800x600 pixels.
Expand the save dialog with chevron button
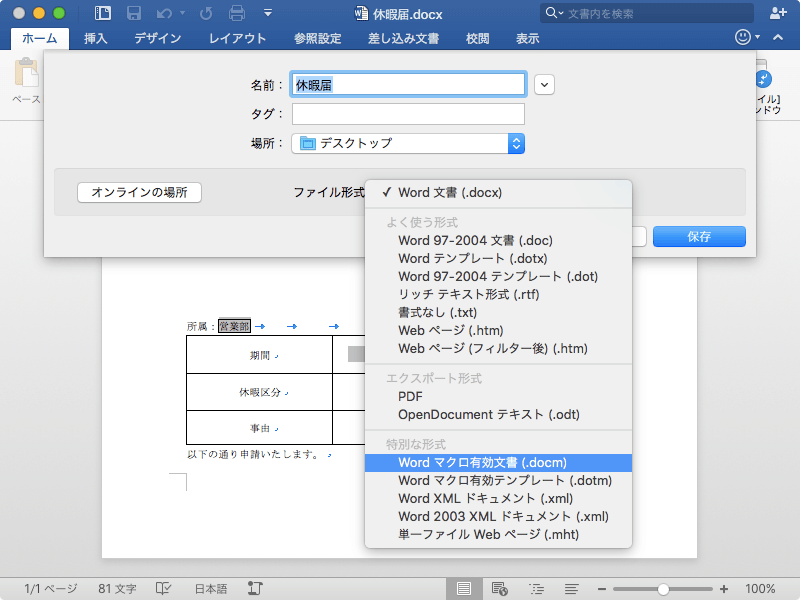(544, 85)
